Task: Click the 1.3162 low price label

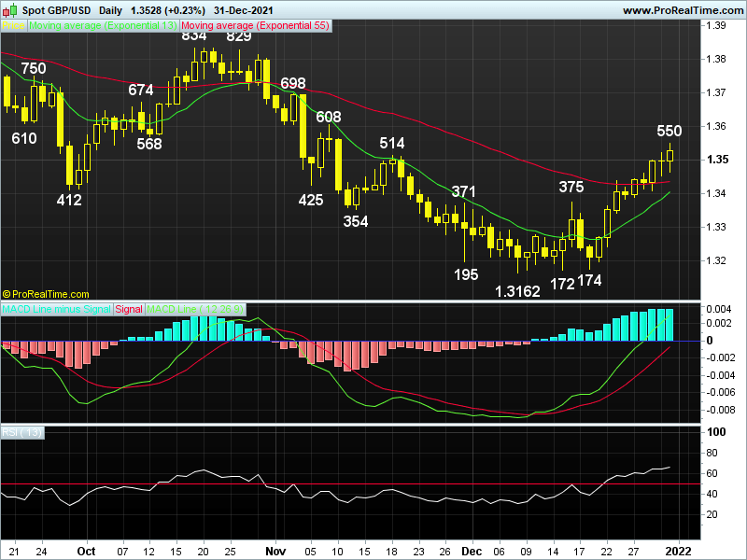Action: click(517, 291)
